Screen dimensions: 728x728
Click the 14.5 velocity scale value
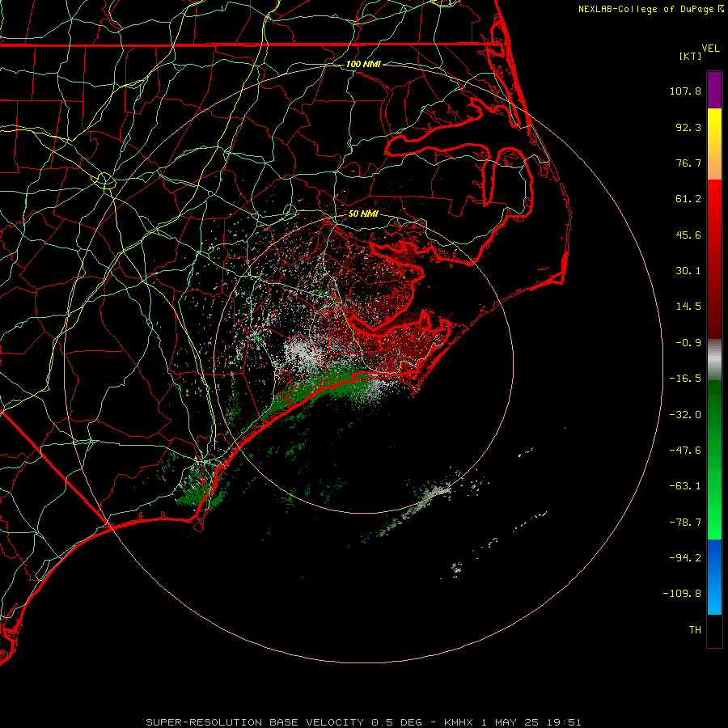pos(688,307)
